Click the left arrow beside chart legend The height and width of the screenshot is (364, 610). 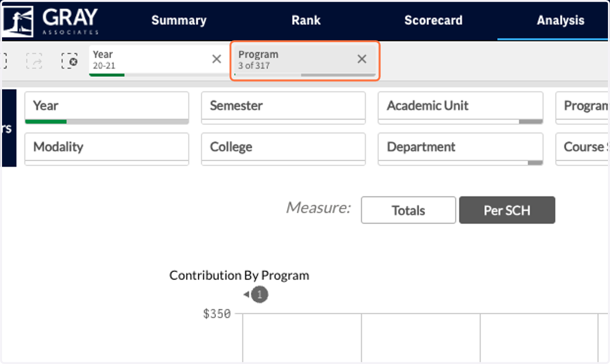246,294
